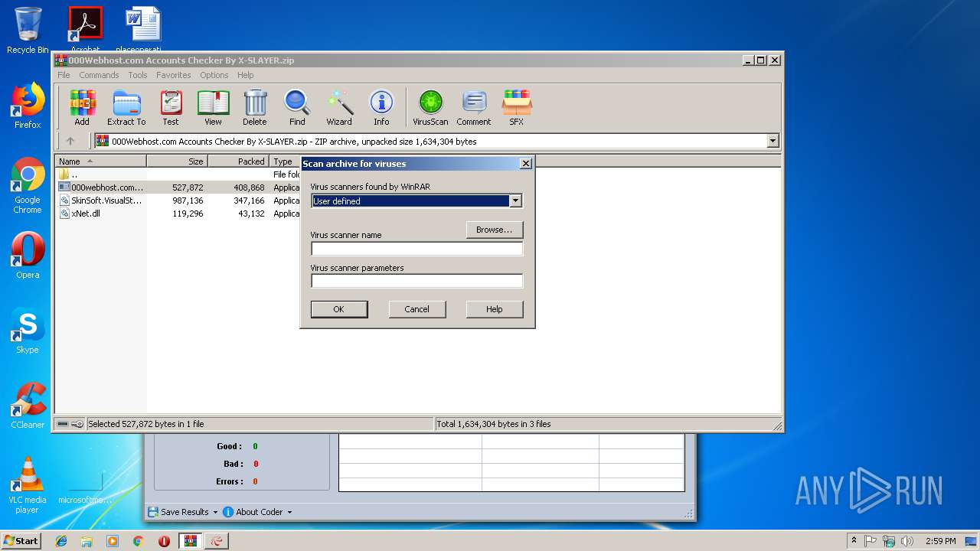Click Internet Explorer taskbar icon
Screen dimensions: 980x551
61,541
